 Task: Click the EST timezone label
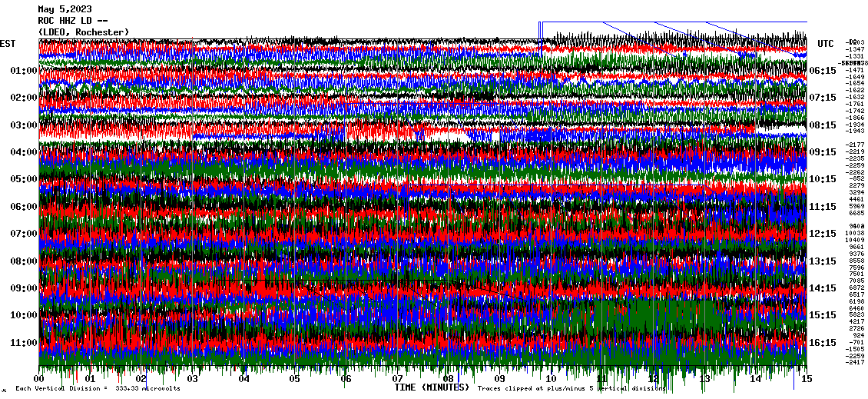8,44
